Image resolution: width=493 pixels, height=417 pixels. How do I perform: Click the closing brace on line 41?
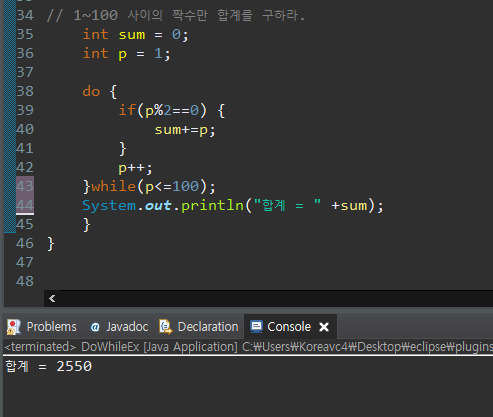point(123,149)
